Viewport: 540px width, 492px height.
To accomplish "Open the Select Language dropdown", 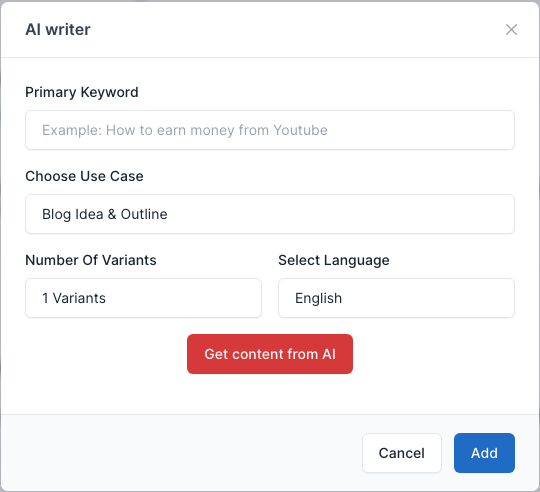I will click(396, 298).
